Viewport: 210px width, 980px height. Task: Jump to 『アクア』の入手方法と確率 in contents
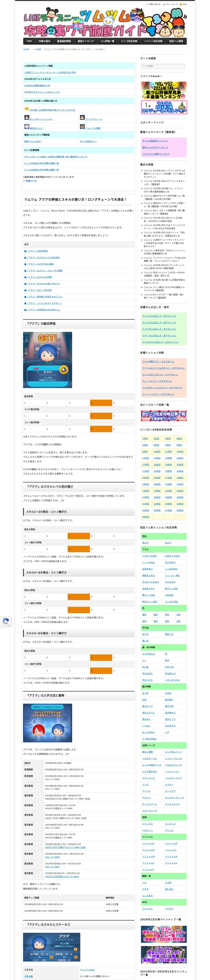pos(39,264)
